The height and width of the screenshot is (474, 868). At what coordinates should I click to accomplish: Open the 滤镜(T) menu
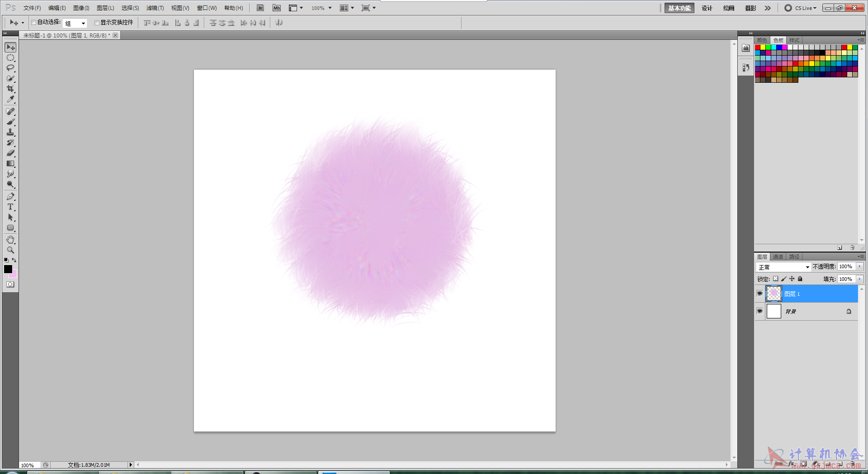pyautogui.click(x=155, y=8)
